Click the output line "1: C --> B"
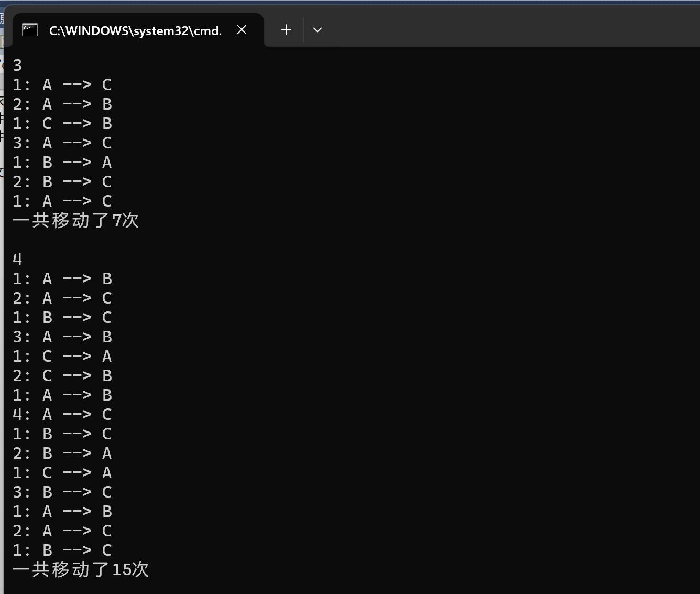This screenshot has width=700, height=594. [62, 124]
